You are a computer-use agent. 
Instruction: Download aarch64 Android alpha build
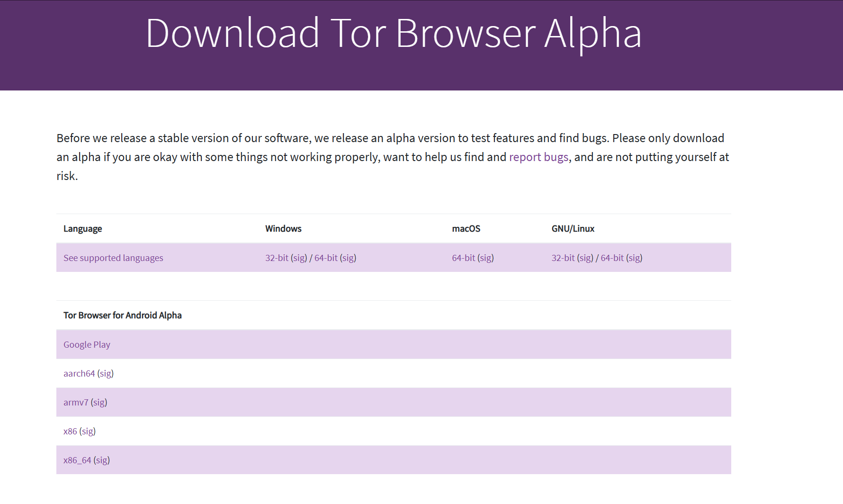(x=79, y=374)
